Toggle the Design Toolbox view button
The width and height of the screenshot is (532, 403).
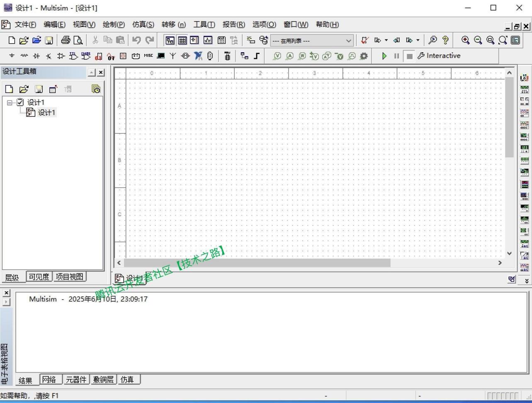coord(170,40)
